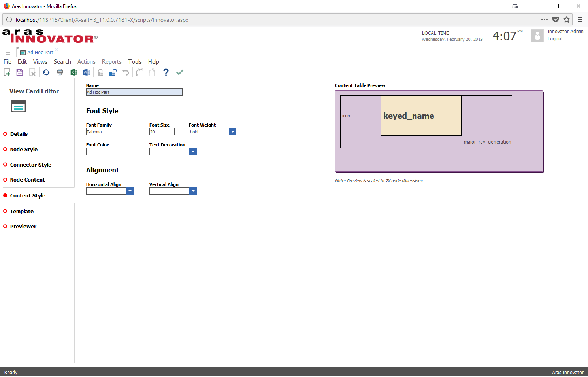Open the Horizontal Align dropdown
The image size is (588, 377).
coord(130,191)
